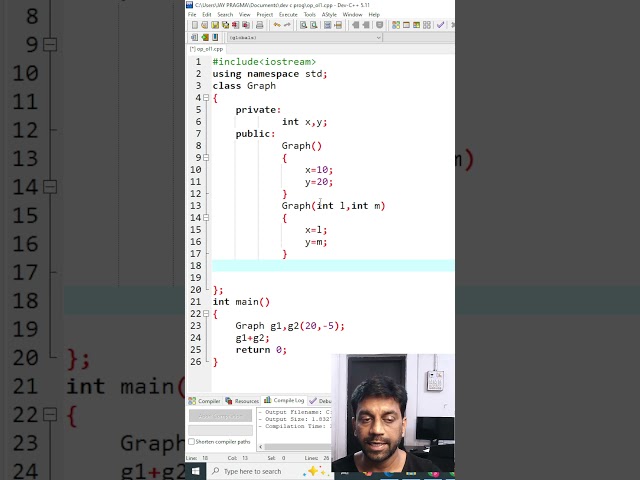Click the Find magnifier toolbar icon

[303, 25]
